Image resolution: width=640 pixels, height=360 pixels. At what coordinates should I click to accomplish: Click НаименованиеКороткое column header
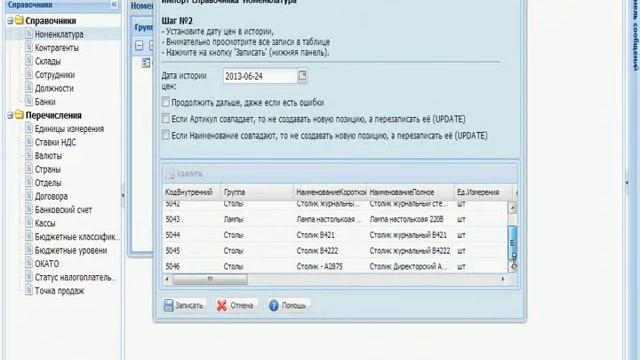pos(330,192)
